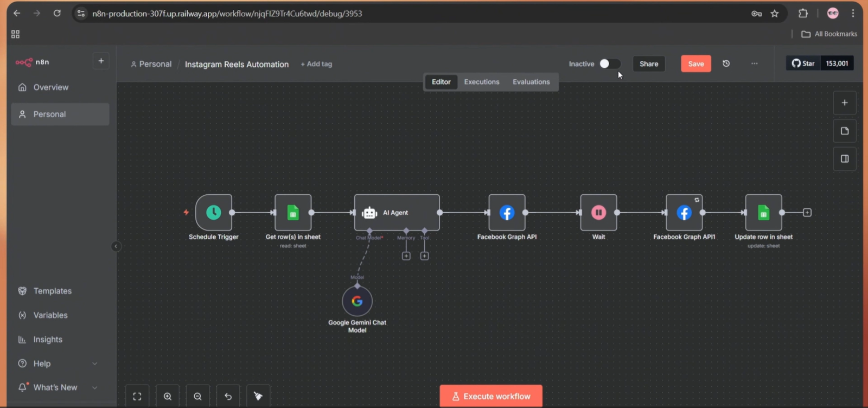Switch to the Executions tab
The width and height of the screenshot is (868, 408).
482,82
